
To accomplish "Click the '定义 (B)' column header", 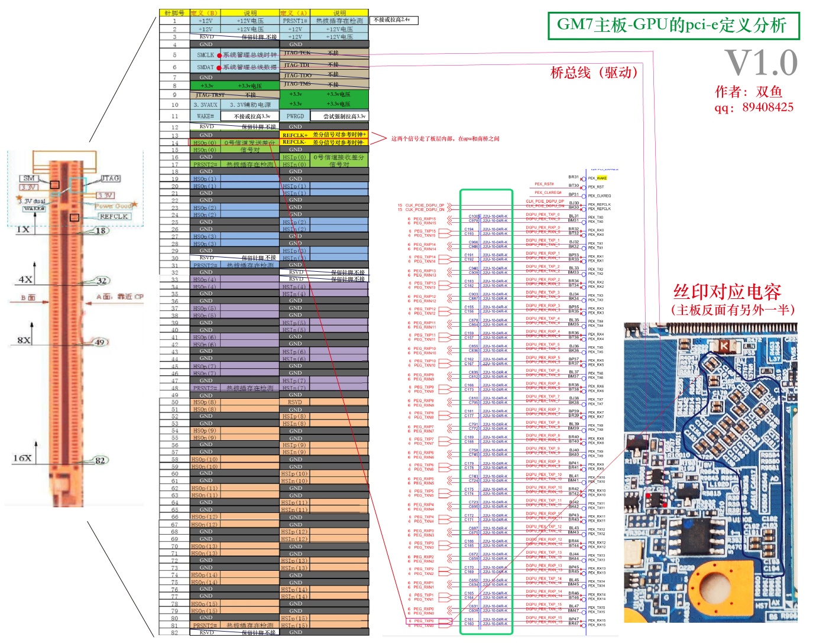I will pos(205,12).
